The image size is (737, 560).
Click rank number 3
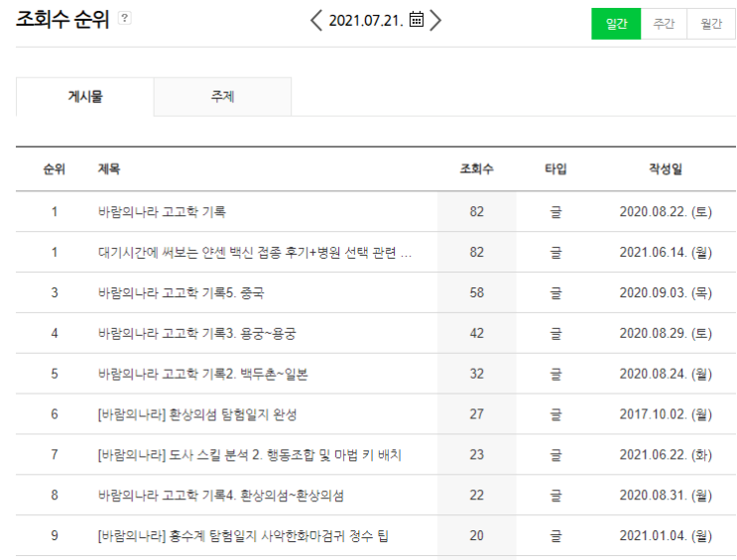[x=55, y=292]
